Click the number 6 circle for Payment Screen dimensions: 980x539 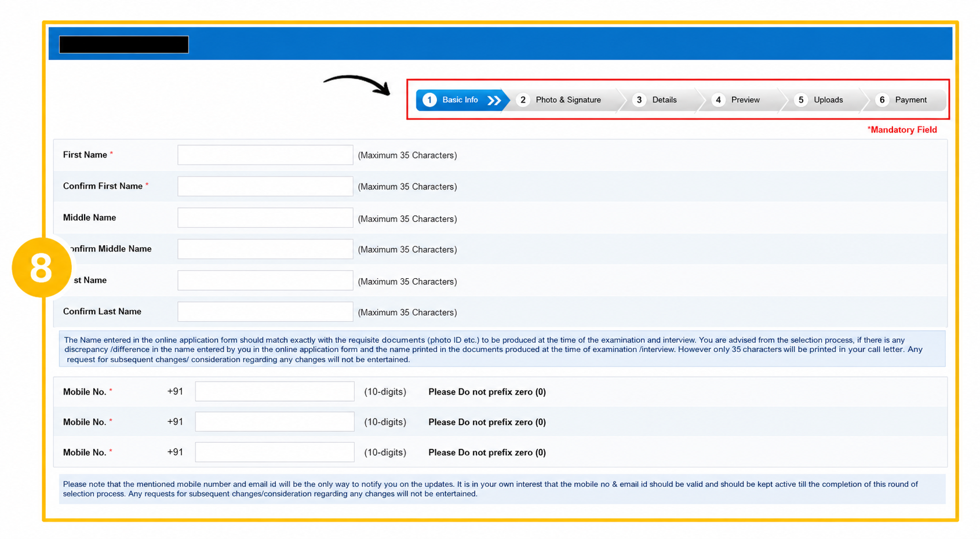pyautogui.click(x=881, y=100)
